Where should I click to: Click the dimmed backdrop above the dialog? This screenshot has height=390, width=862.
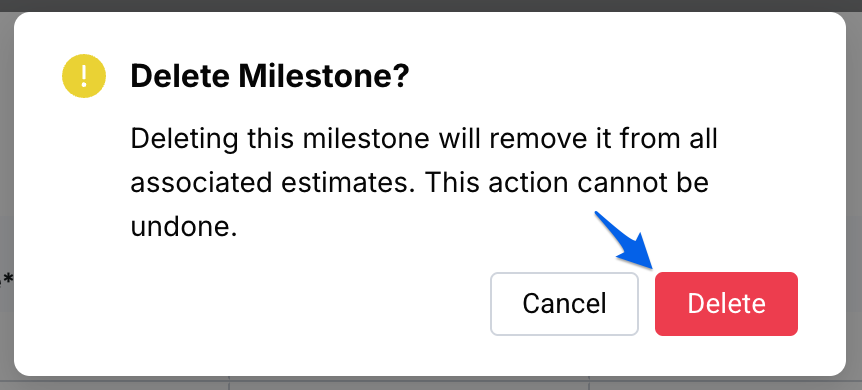point(431,6)
